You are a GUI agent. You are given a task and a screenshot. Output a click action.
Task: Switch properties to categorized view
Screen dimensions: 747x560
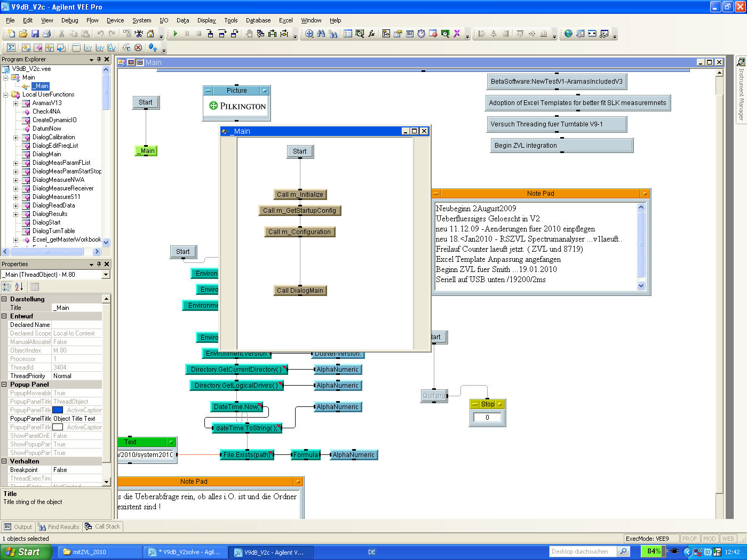[x=7, y=287]
